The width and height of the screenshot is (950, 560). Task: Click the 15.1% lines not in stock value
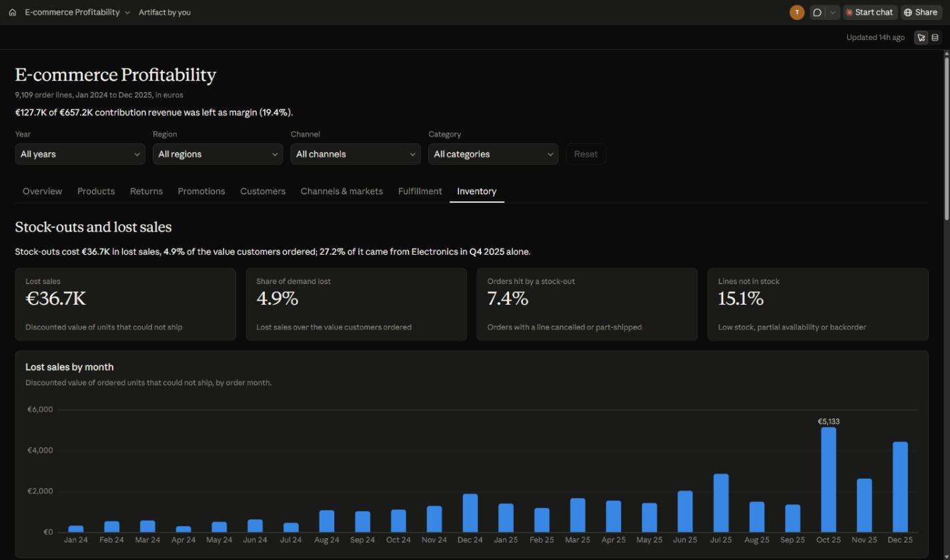(741, 299)
